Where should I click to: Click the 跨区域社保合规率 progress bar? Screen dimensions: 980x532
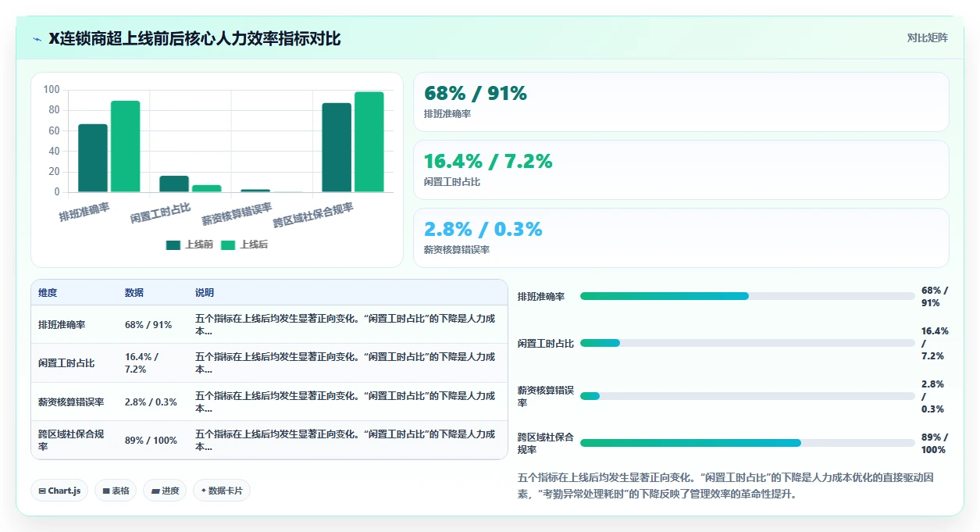(747, 443)
